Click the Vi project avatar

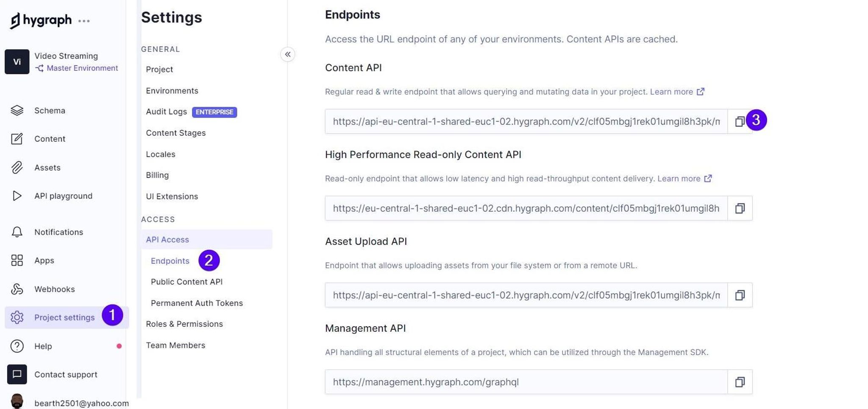coord(17,62)
